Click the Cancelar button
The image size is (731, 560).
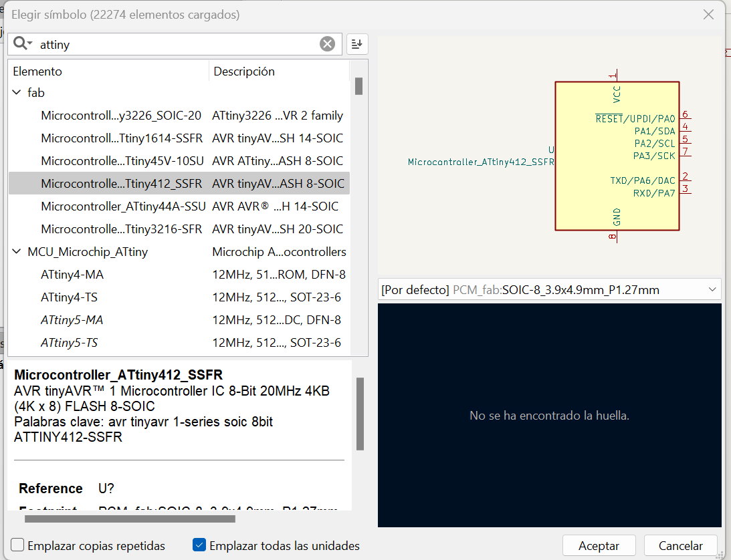tap(680, 545)
